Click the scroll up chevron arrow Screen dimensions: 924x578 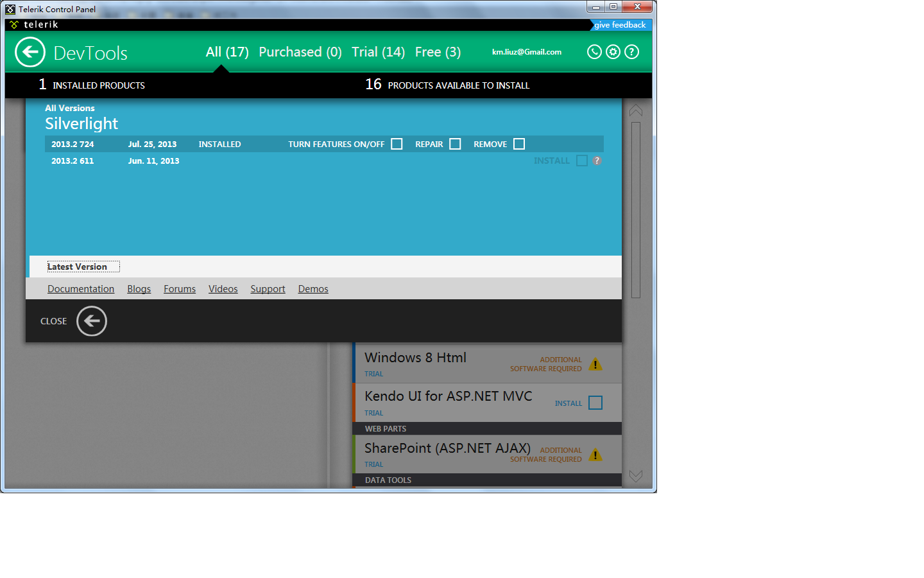tap(636, 110)
